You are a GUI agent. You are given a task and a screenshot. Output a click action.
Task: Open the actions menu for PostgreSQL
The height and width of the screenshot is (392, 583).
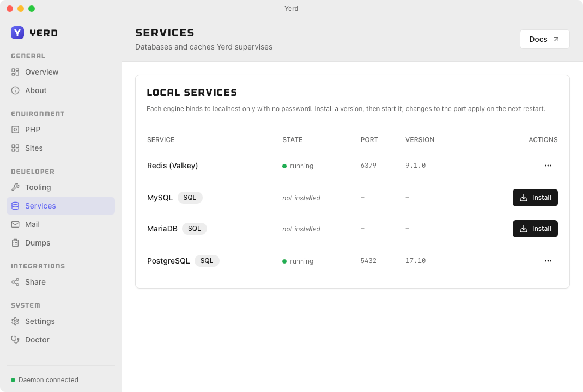(548, 261)
